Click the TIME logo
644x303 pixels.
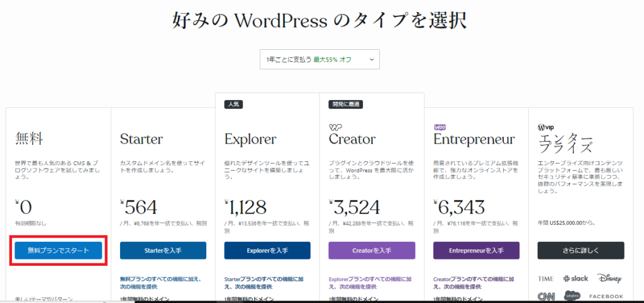pyautogui.click(x=545, y=278)
